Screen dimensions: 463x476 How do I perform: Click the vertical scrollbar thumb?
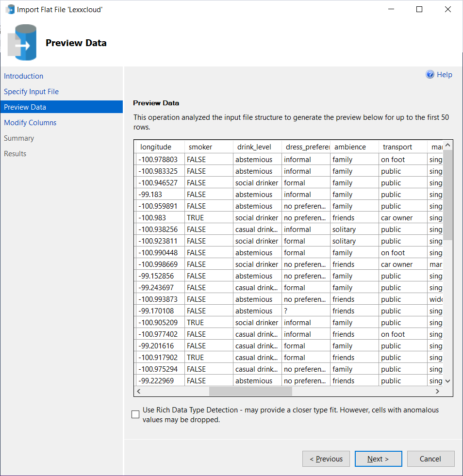point(447,195)
